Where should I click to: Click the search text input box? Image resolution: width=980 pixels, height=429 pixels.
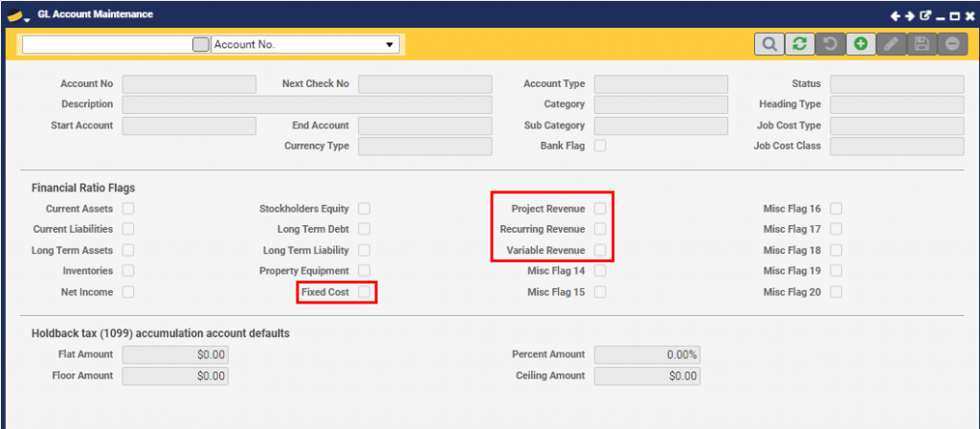[106, 44]
